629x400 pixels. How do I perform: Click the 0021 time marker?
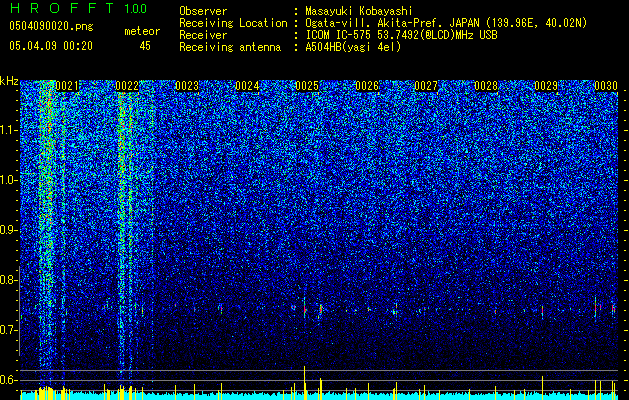pos(67,86)
